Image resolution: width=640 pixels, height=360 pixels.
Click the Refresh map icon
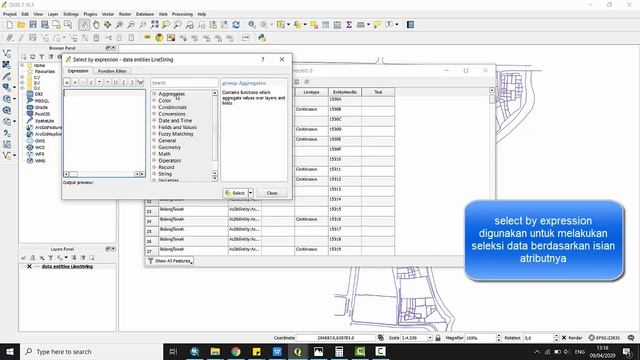tap(236, 25)
